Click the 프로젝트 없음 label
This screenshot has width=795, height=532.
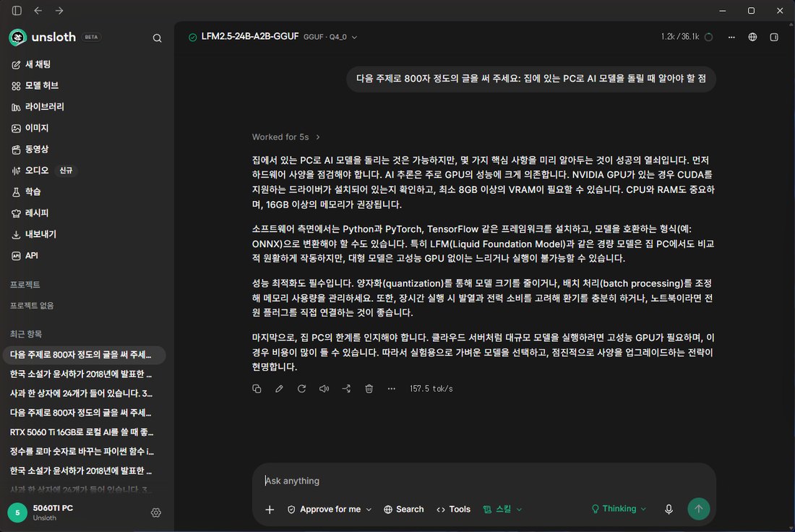[x=32, y=305]
